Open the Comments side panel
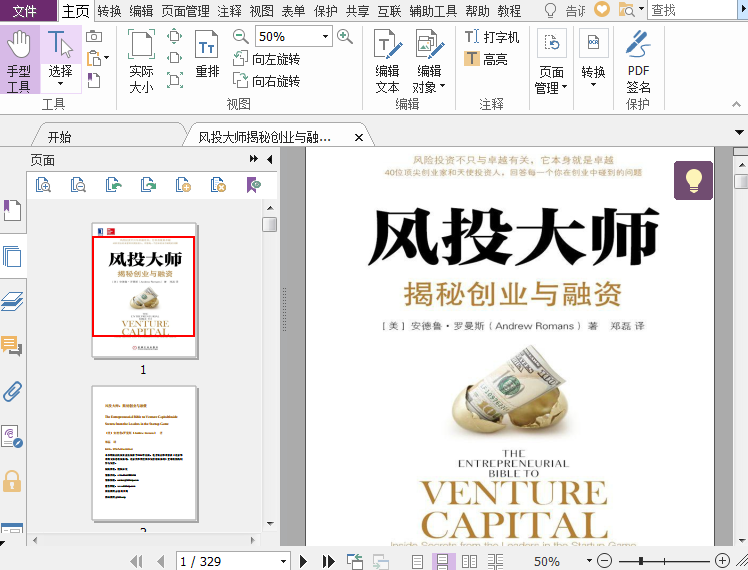748x570 pixels. (x=12, y=345)
